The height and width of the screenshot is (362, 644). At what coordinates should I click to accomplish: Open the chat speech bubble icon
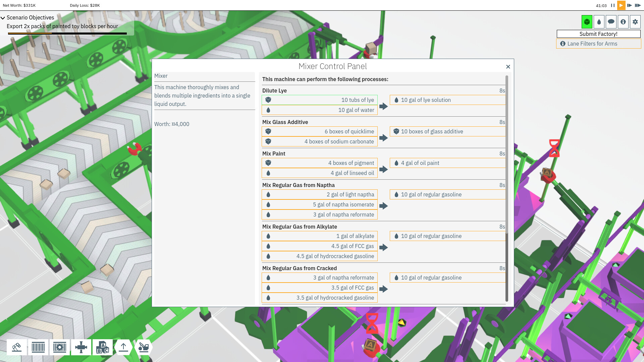611,21
